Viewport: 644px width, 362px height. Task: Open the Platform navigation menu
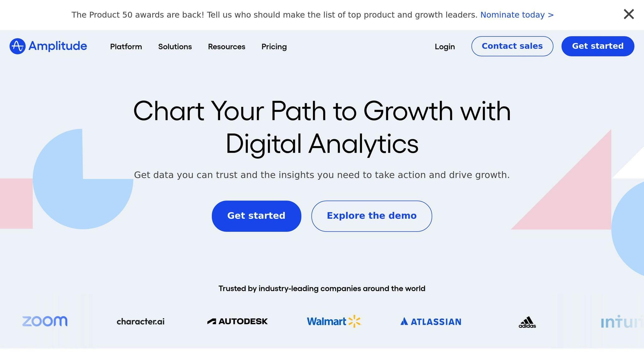(126, 47)
